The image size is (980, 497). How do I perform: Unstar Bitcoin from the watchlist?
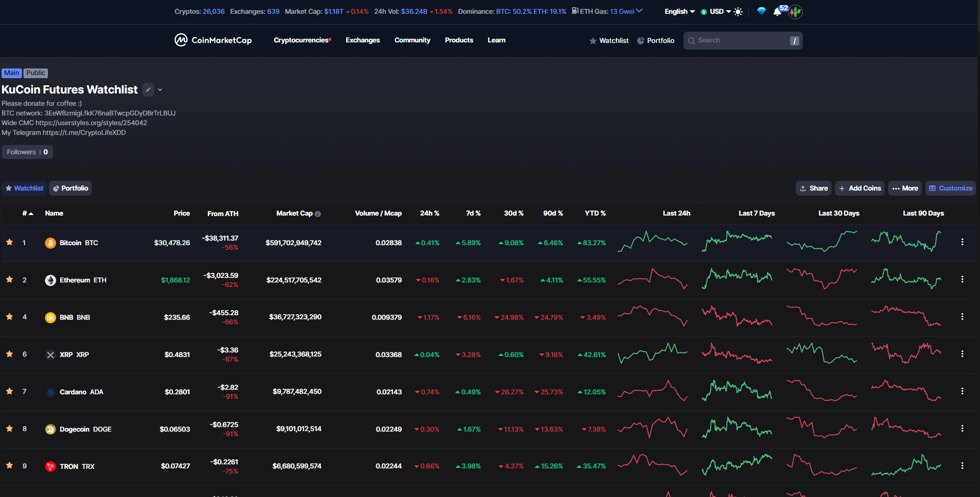9,243
